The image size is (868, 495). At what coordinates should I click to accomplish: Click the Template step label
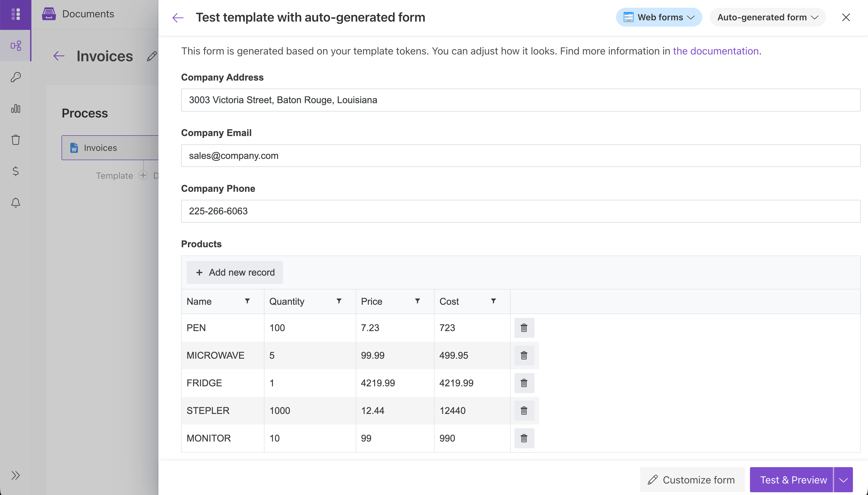(114, 175)
